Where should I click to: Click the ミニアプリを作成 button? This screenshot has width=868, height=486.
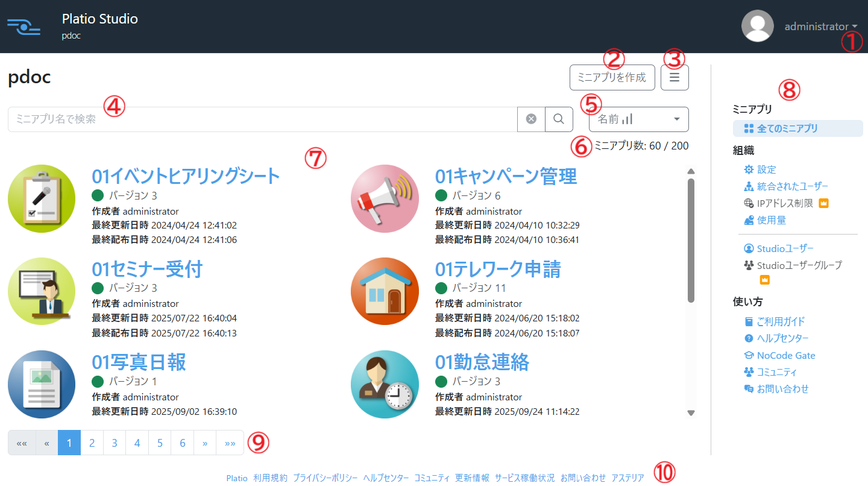click(612, 78)
